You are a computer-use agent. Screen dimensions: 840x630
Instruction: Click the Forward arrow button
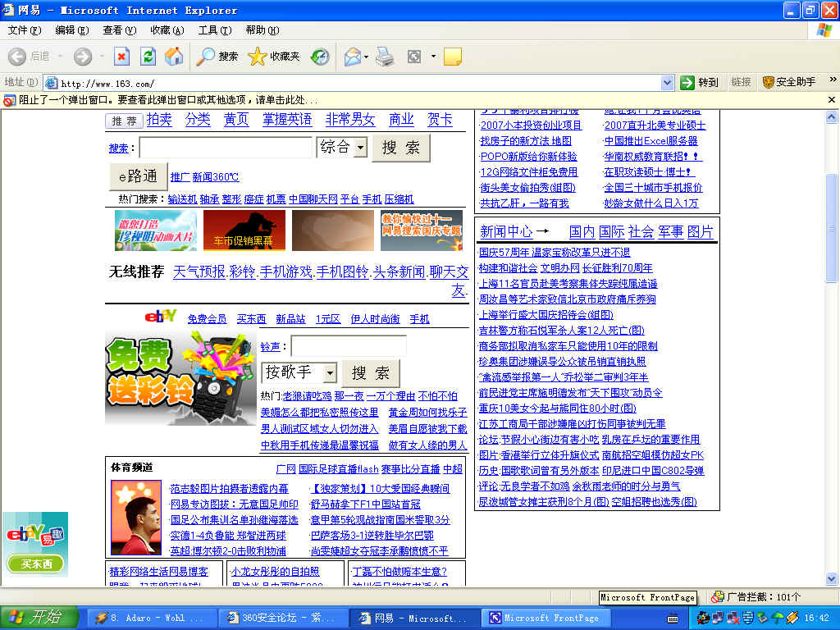pyautogui.click(x=83, y=57)
